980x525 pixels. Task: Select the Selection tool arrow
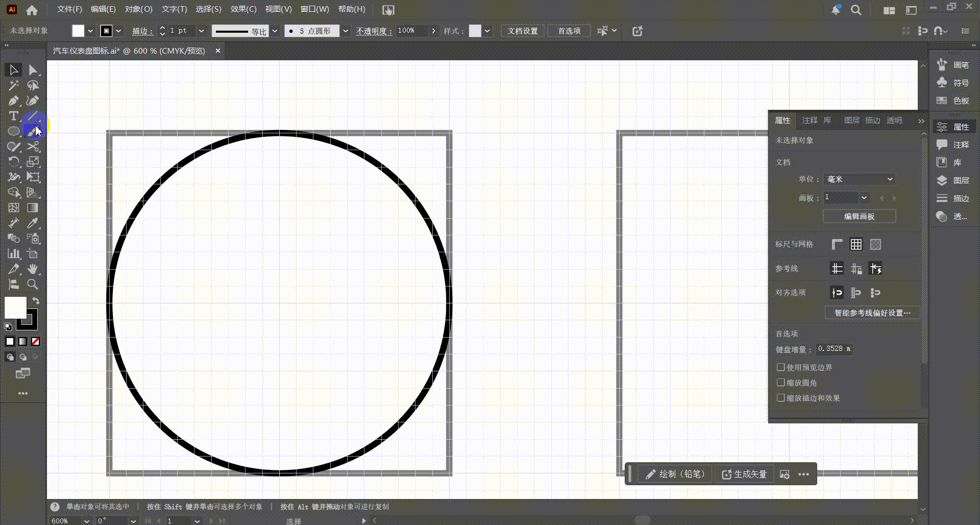point(14,70)
